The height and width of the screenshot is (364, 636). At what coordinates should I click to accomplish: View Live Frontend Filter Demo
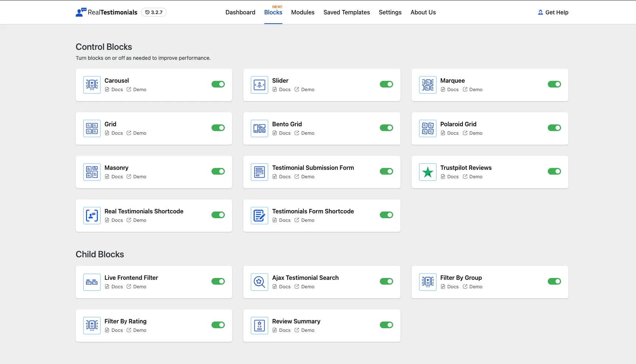coord(137,286)
